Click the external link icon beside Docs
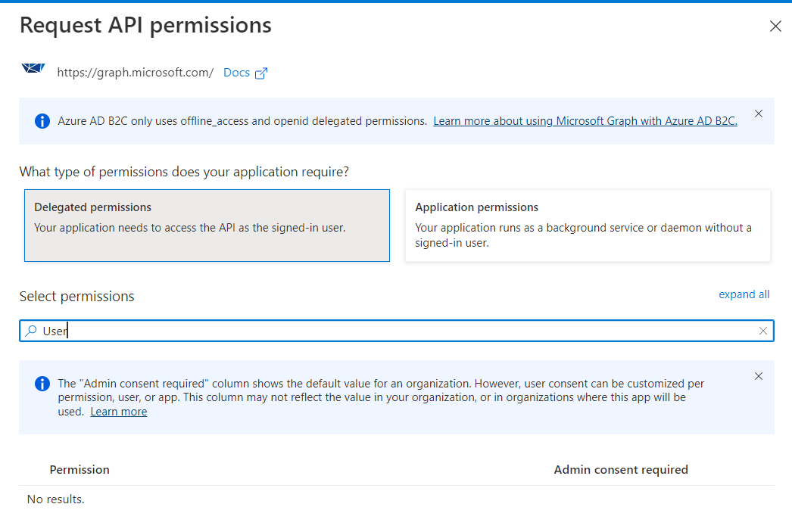 [x=261, y=73]
